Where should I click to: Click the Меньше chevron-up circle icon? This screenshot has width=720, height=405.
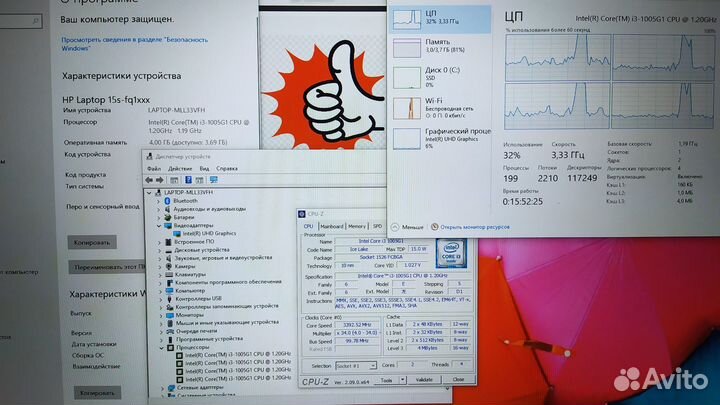click(395, 227)
